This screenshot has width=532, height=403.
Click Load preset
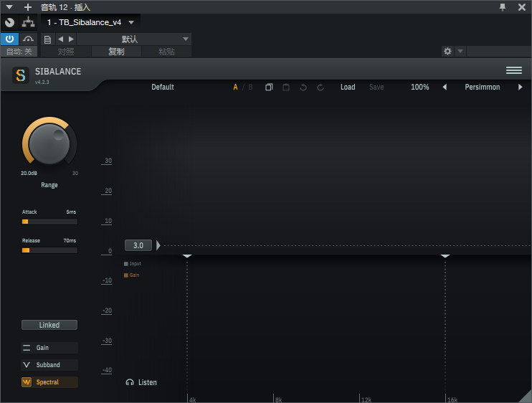[x=348, y=87]
